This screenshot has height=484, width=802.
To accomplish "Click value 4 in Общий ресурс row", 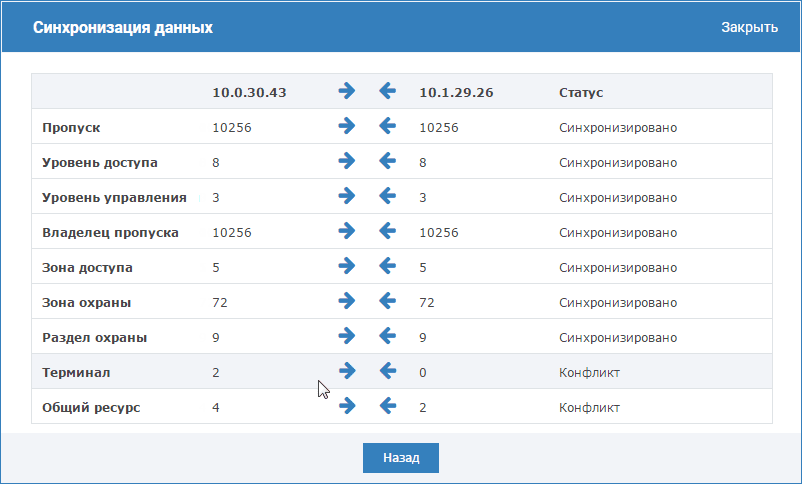I will [x=216, y=408].
